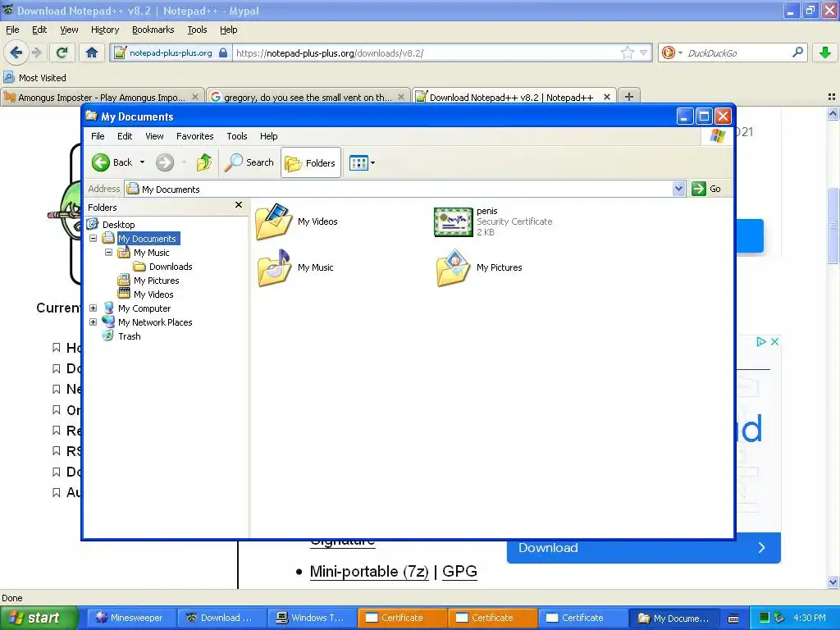This screenshot has height=630, width=840.
Task: Click the GPG link on the page
Action: 459,572
